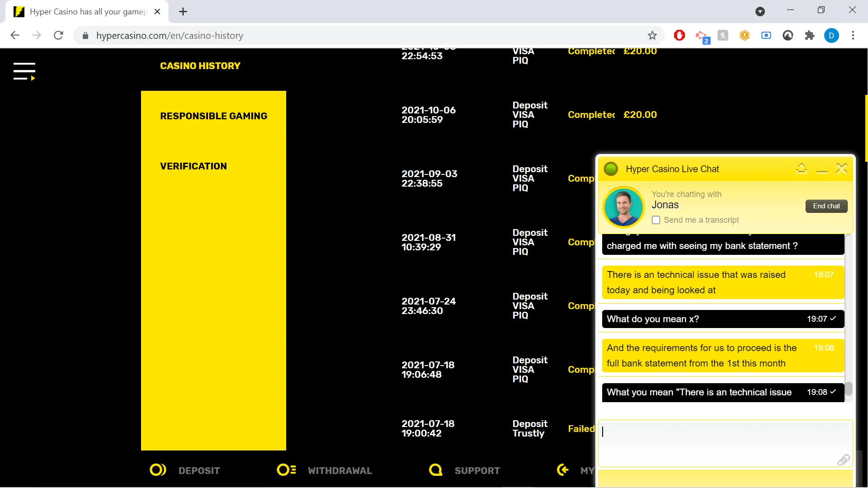The height and width of the screenshot is (488, 868).
Task: Select the 2021-07-18 19:06:48 transaction date
Action: [x=428, y=370]
